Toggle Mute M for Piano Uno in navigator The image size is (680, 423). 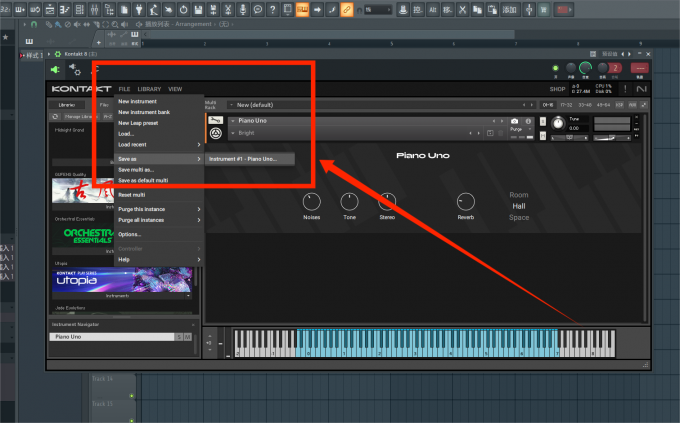188,337
